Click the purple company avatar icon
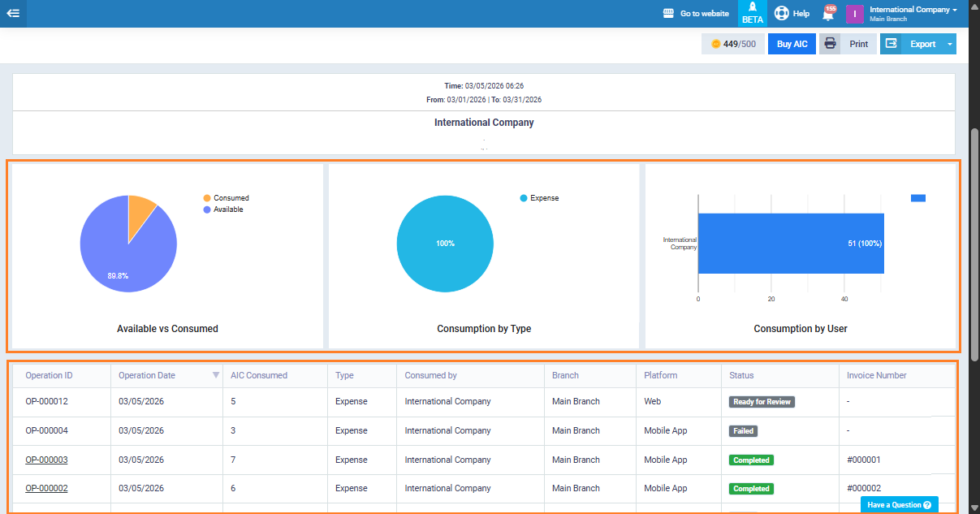The height and width of the screenshot is (514, 980). 855,14
